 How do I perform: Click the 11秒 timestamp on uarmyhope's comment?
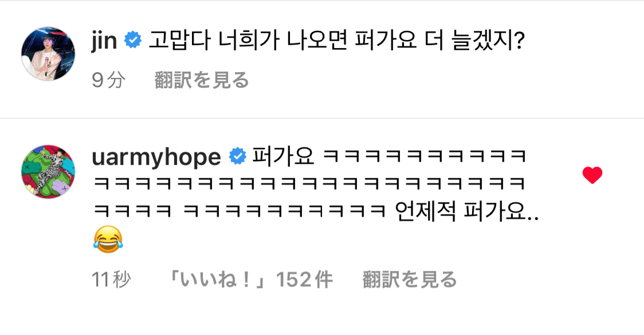111,279
